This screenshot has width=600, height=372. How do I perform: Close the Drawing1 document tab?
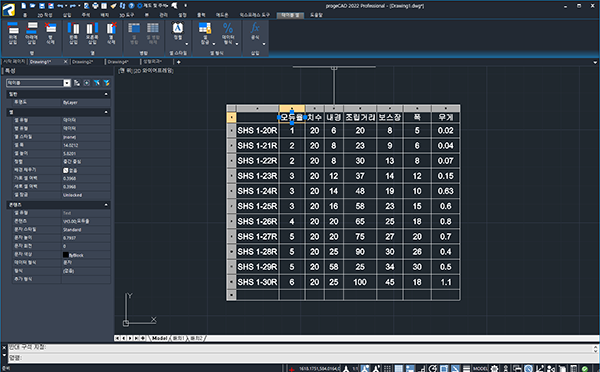[65, 62]
